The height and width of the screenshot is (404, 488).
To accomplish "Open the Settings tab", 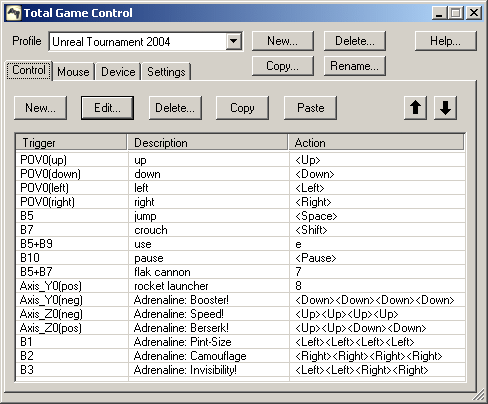I will pos(166,72).
